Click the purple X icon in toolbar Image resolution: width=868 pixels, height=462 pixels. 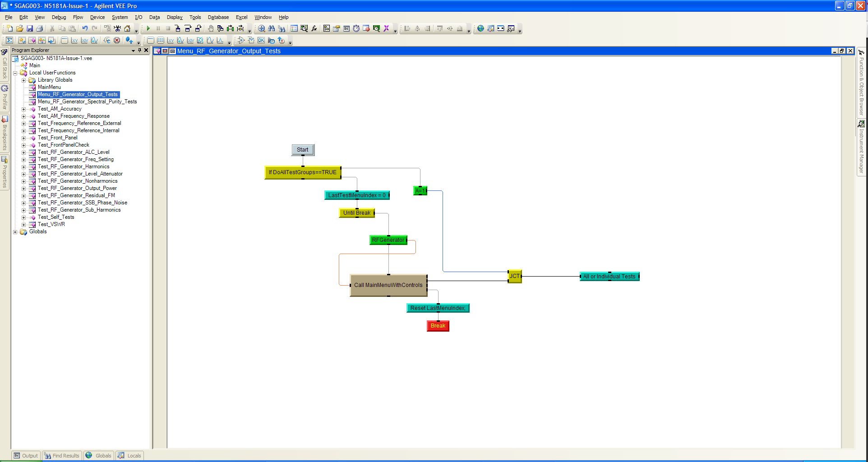point(386,28)
